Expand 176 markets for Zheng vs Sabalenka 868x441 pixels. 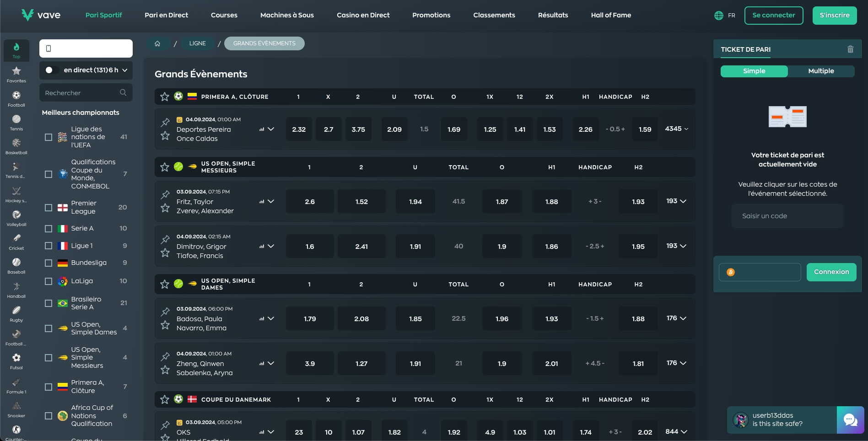676,363
